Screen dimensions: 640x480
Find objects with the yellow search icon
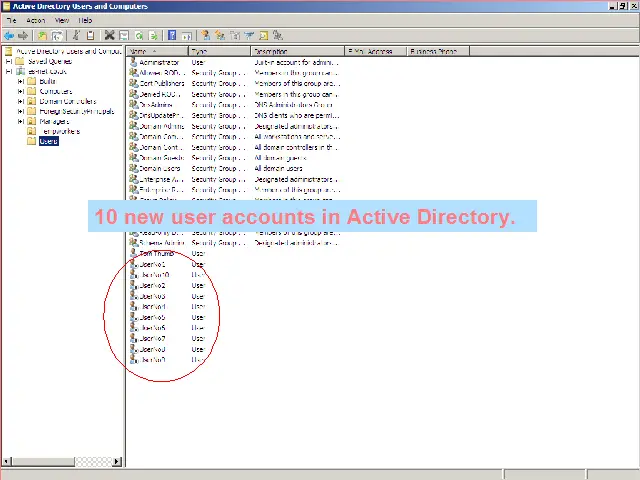tap(264, 36)
